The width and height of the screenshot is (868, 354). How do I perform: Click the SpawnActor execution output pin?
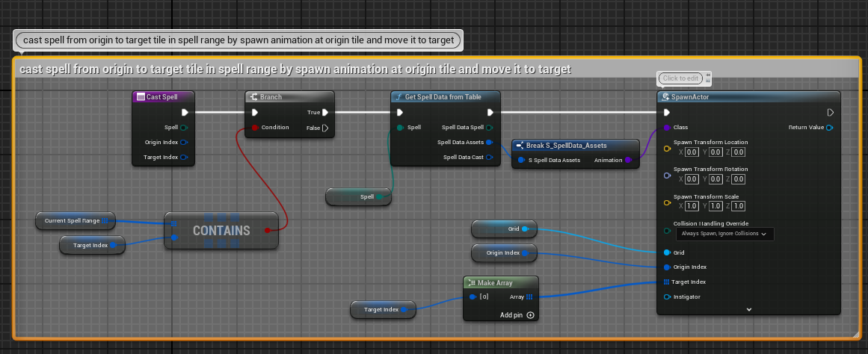tap(831, 112)
